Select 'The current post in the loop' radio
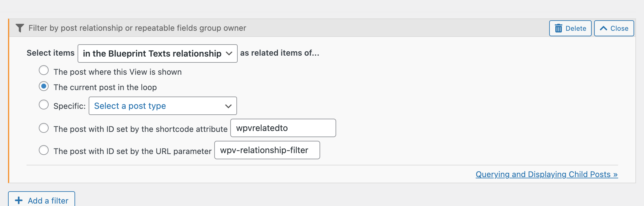644x206 pixels. 44,86
